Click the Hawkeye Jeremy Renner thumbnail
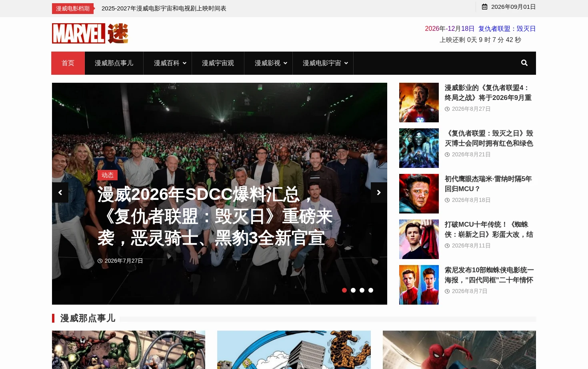Screen dimensions: 588x369 419,193
